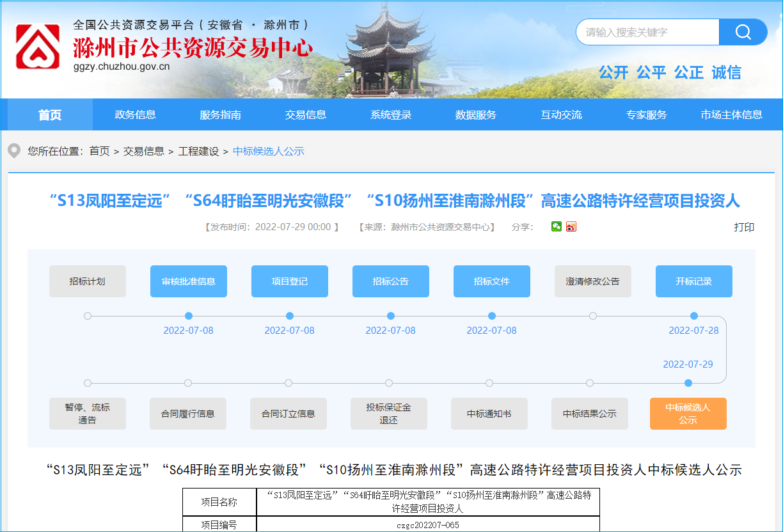Select the orange 中标候选人公示 button
The image size is (783, 532).
[x=688, y=414]
